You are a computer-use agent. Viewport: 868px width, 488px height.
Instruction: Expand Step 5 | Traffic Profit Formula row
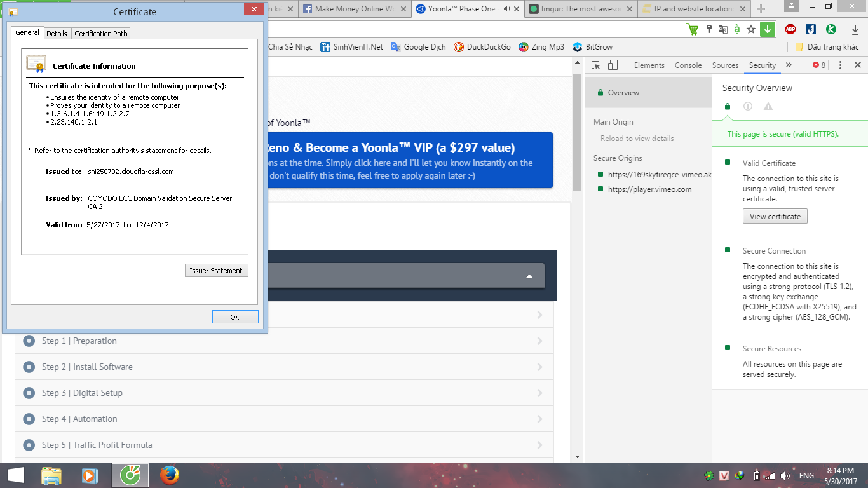[x=284, y=445]
